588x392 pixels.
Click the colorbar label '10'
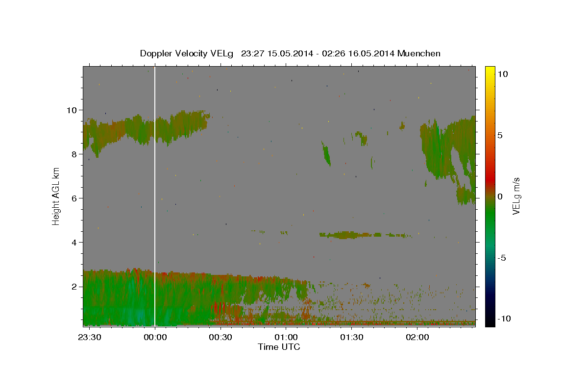click(502, 74)
